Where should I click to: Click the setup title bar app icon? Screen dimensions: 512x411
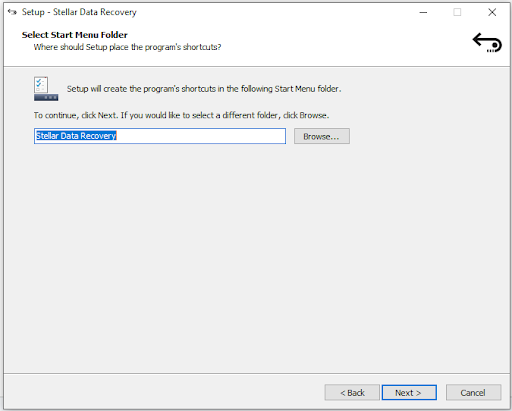pyautogui.click(x=12, y=12)
